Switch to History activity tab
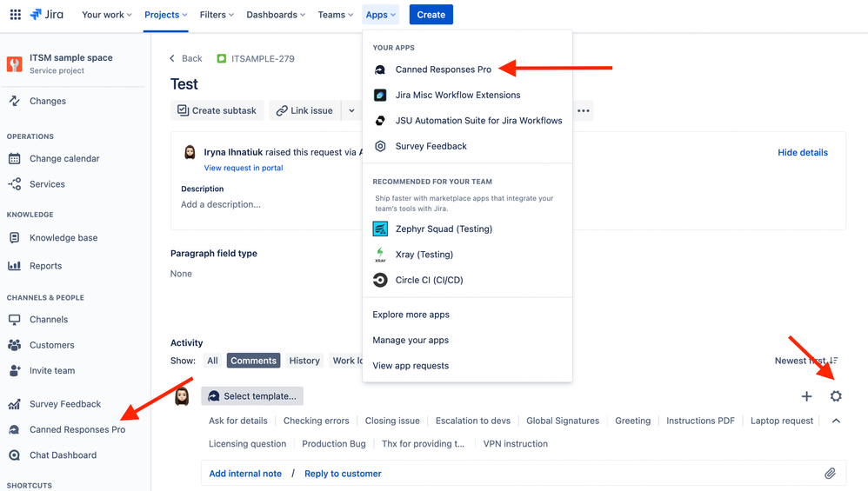This screenshot has width=868, height=491. (x=304, y=361)
